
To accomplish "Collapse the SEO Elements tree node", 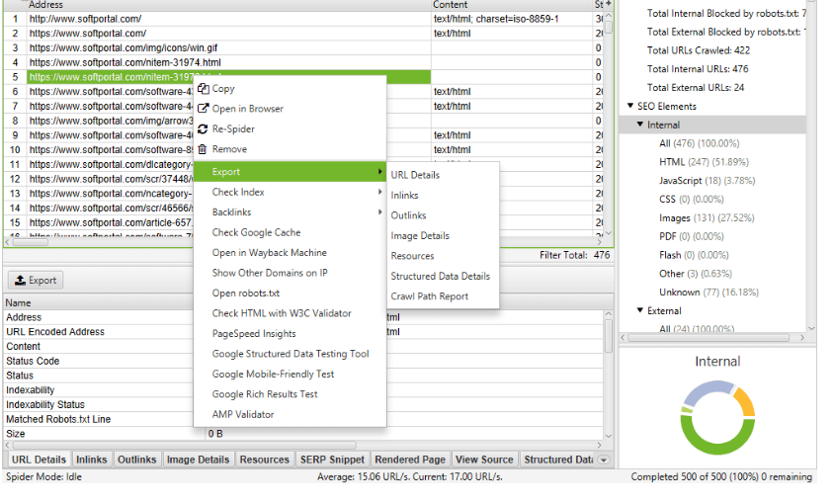I will (x=630, y=106).
